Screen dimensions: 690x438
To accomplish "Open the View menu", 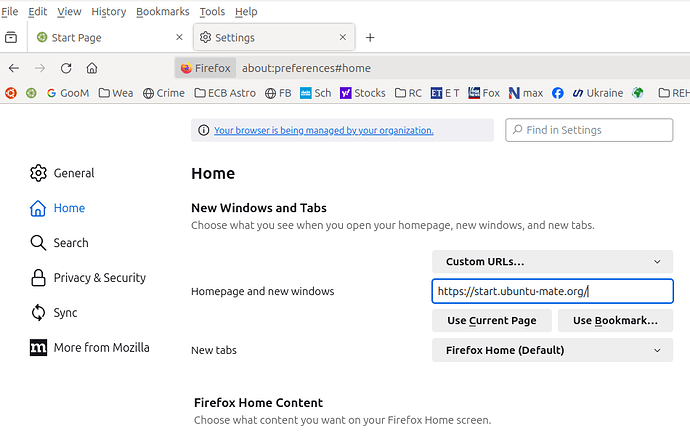I will [x=69, y=11].
